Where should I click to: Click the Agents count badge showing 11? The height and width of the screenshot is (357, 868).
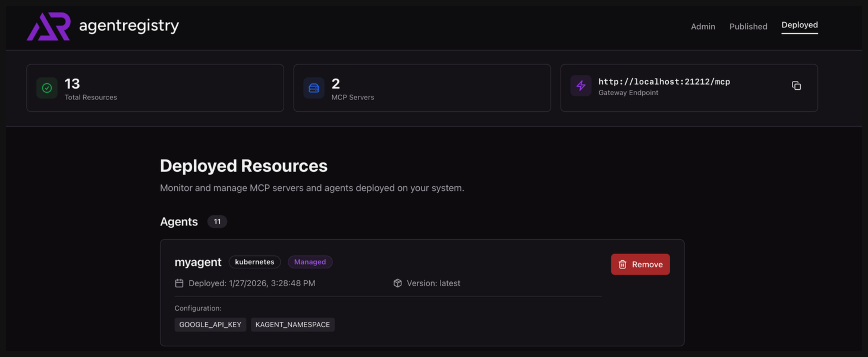coord(217,222)
